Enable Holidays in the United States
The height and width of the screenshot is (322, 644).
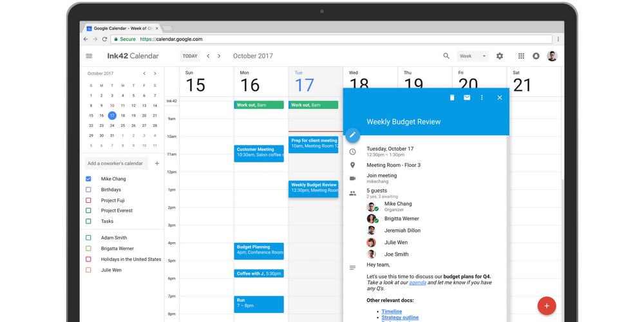[88, 259]
